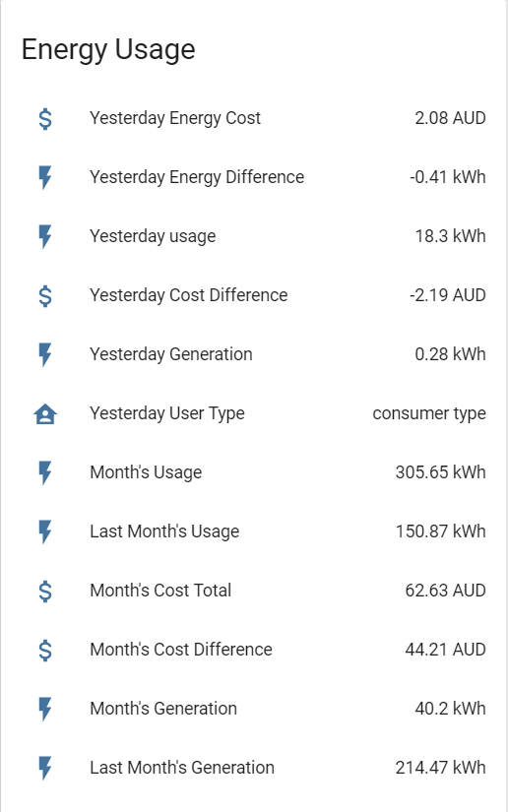Select the Yesterday Generation label
The height and width of the screenshot is (812, 508).
pos(171,354)
